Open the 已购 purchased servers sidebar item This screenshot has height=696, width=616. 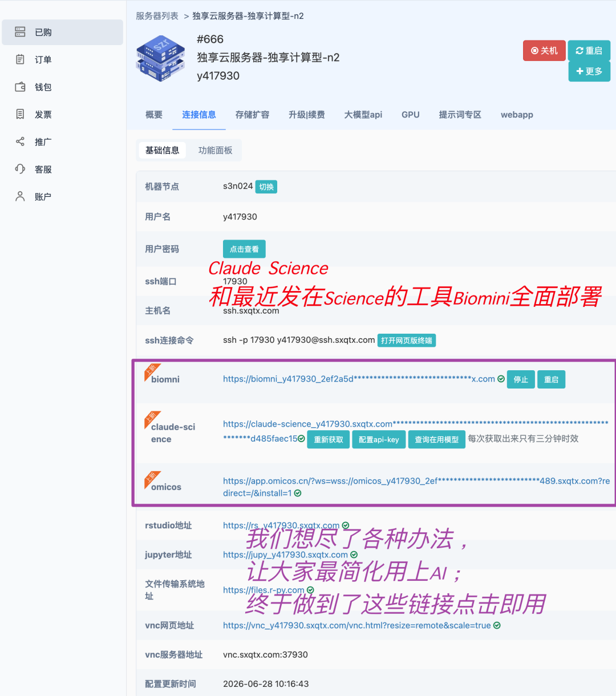coord(62,33)
